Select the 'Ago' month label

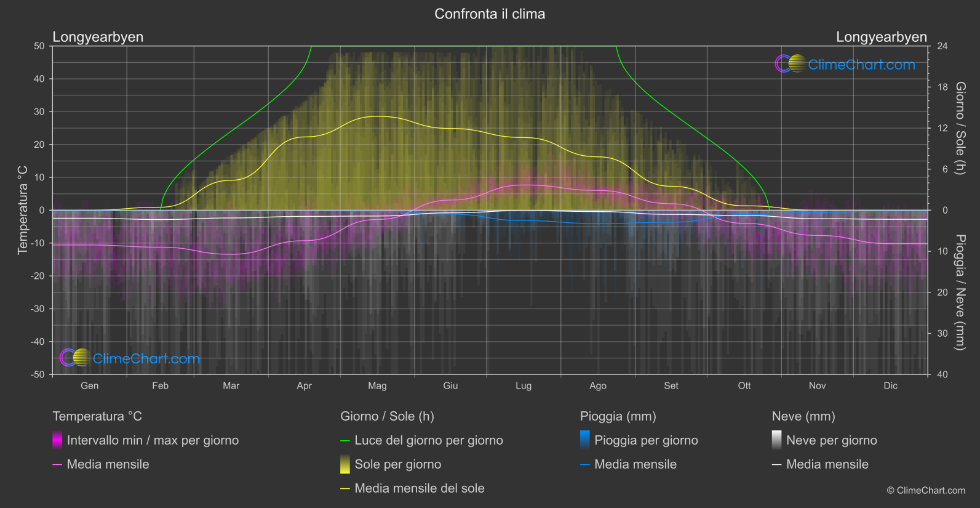[598, 385]
